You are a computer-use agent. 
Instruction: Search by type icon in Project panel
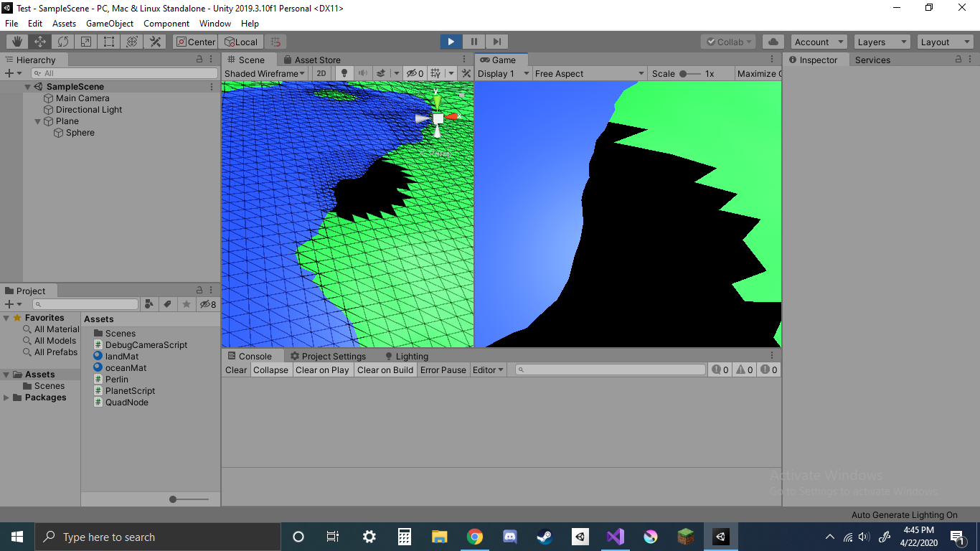point(149,304)
